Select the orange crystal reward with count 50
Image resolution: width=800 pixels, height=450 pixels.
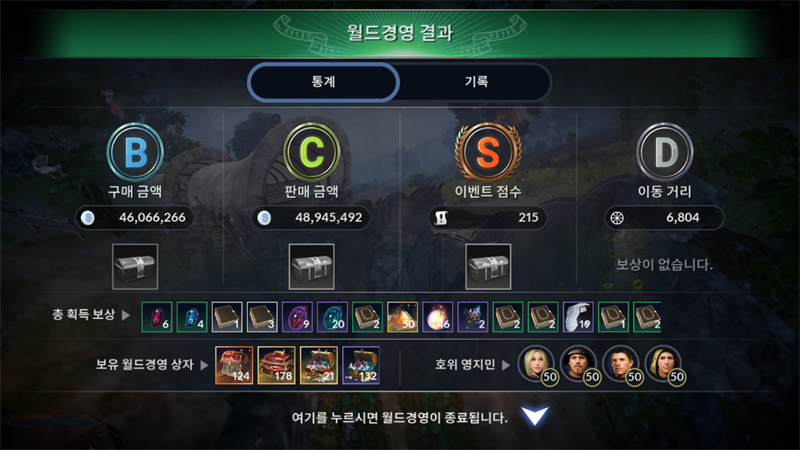pos(403,317)
